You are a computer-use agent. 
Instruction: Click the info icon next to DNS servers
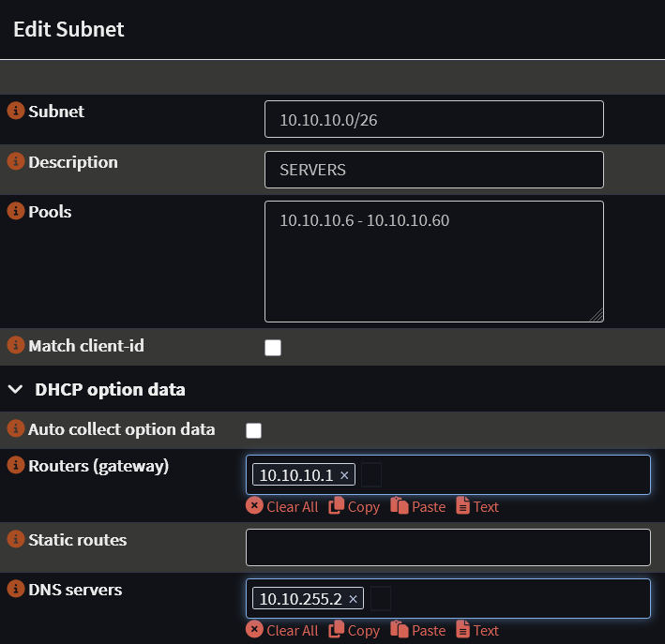click(16, 589)
